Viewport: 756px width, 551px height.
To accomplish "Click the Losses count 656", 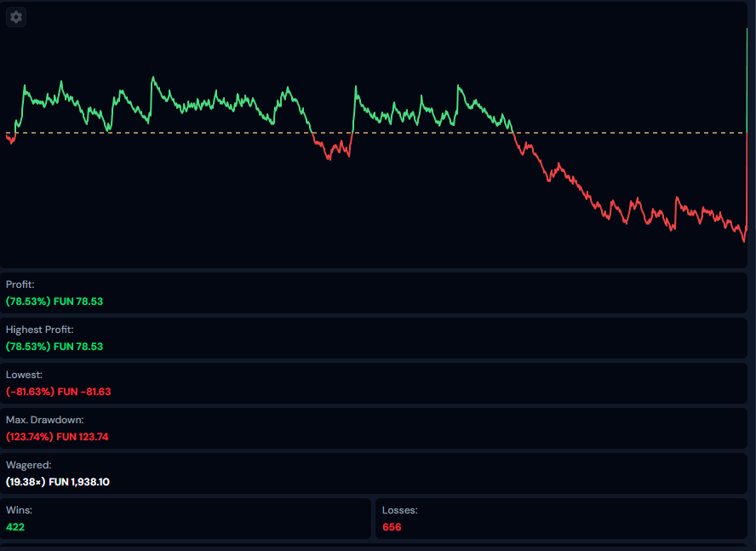I will coord(392,527).
